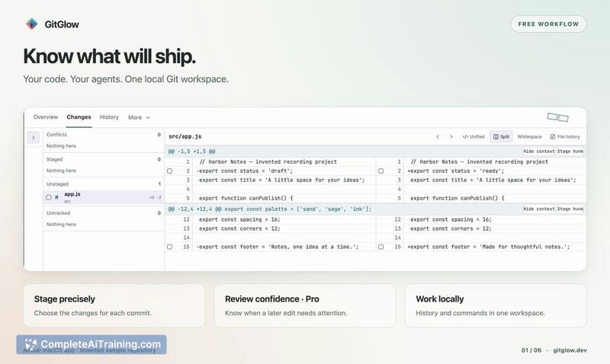Open the Stage precisely card

click(114, 305)
